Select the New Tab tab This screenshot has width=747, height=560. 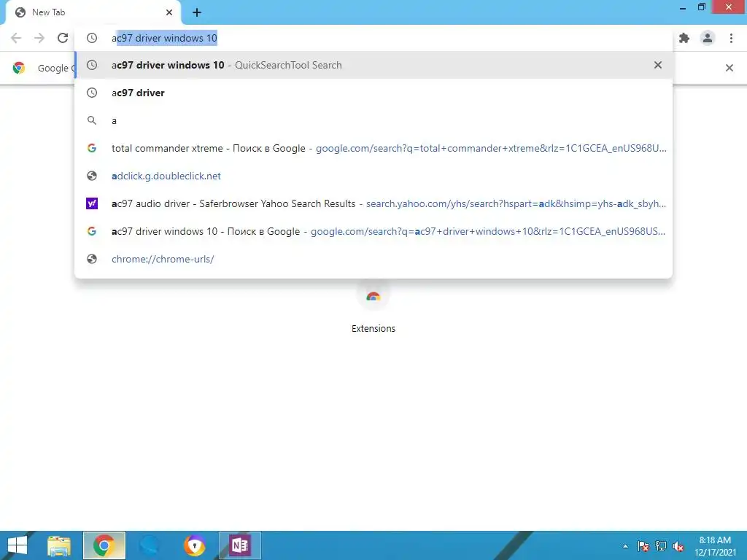click(x=93, y=13)
